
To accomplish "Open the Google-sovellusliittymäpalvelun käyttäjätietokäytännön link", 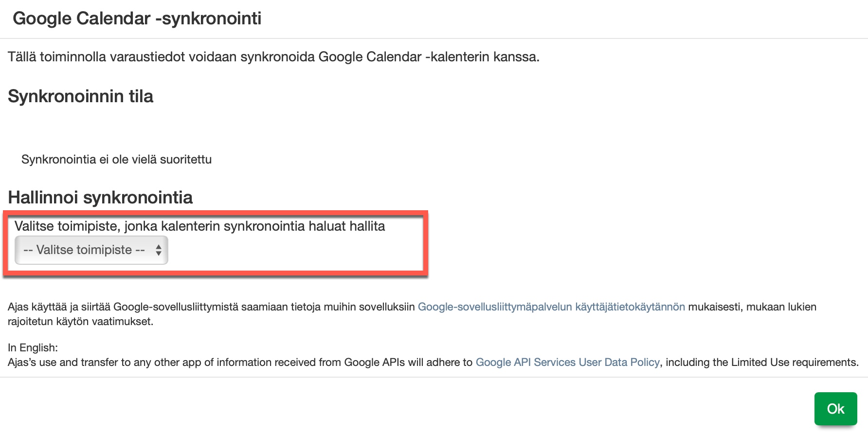I will click(x=551, y=307).
